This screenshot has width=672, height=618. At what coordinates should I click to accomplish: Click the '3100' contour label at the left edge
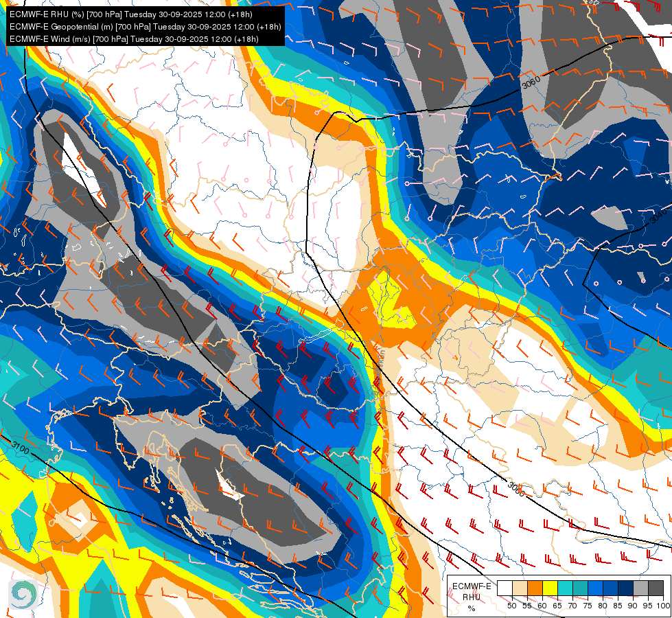tap(20, 448)
